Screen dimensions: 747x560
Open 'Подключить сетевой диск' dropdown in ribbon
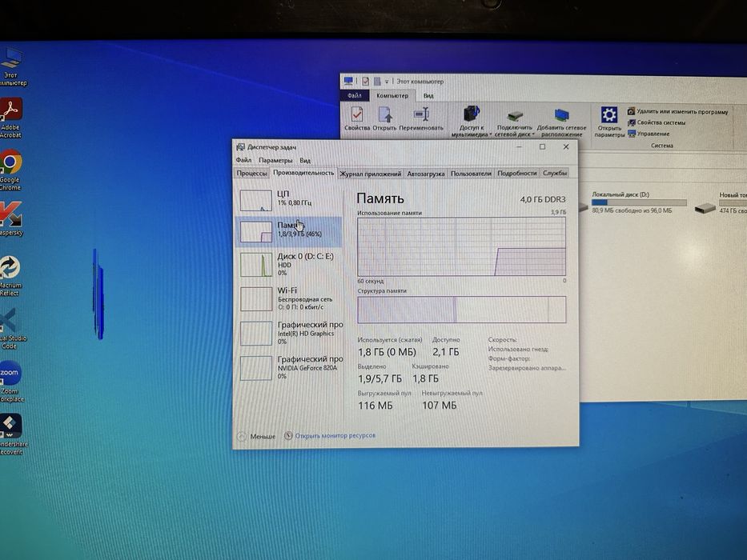tap(515, 123)
